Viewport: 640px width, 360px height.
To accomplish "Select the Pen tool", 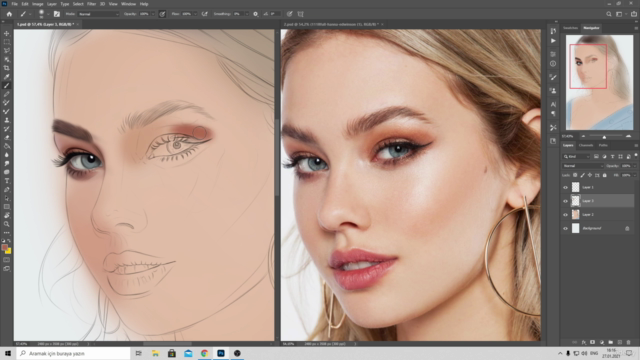I will tap(7, 189).
